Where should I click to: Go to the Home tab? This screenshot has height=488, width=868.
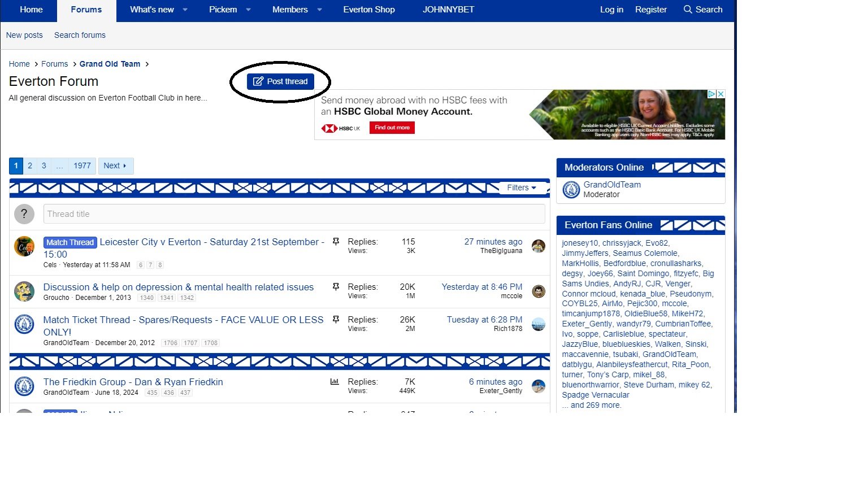pos(31,10)
